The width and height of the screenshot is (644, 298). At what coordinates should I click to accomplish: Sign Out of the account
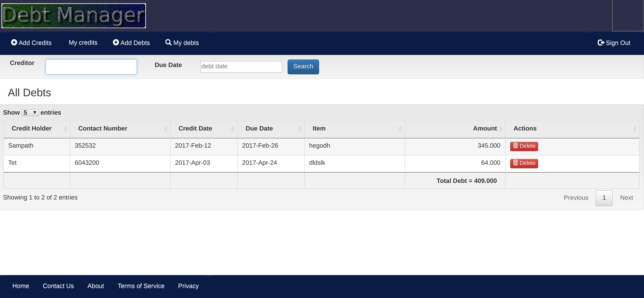(x=614, y=43)
